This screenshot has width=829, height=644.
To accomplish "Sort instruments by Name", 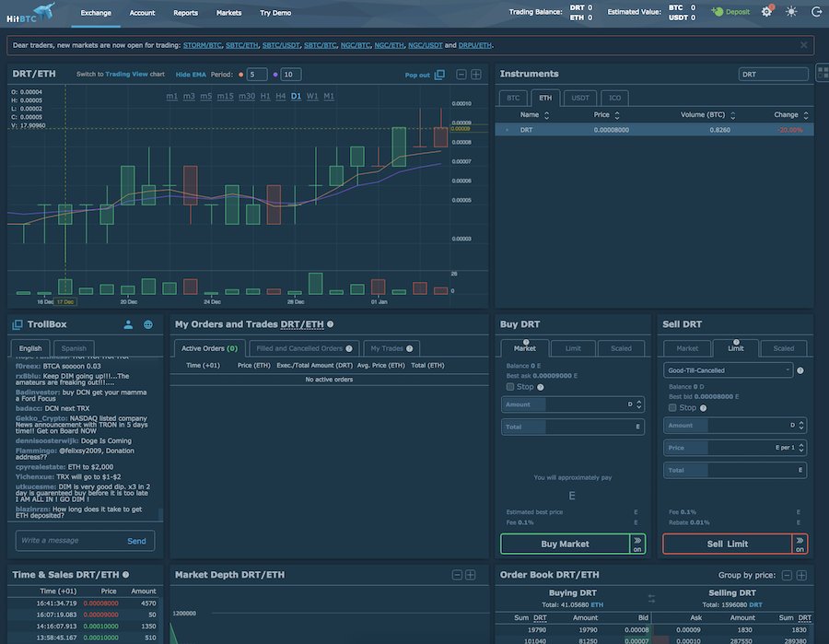I will 534,115.
